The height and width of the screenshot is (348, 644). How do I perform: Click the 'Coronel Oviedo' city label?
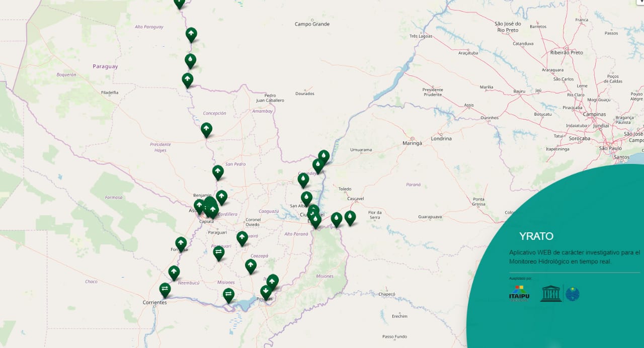[253, 222]
